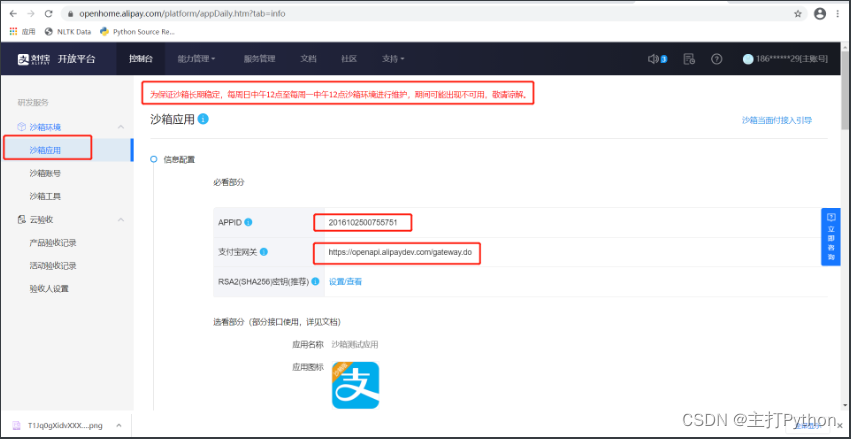Go back with the browser back arrow
The height and width of the screenshot is (439, 851).
13,14
